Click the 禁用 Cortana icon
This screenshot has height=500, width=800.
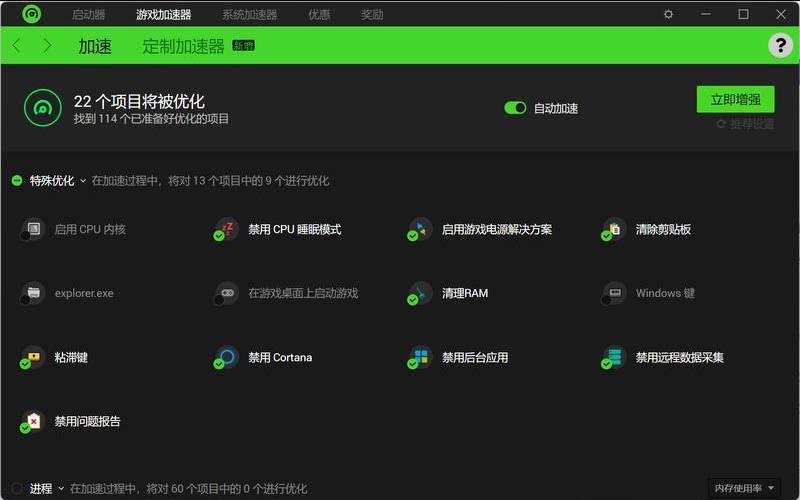(226, 357)
